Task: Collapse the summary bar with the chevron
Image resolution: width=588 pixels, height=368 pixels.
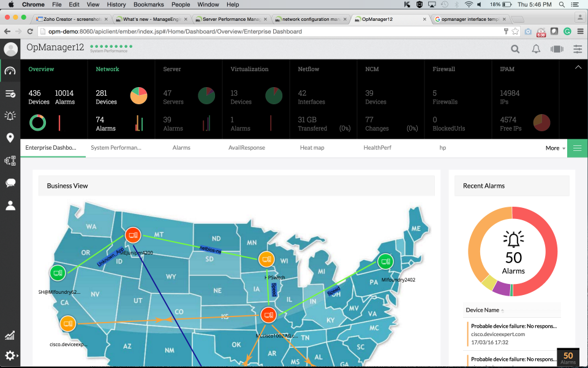Action: coord(578,67)
